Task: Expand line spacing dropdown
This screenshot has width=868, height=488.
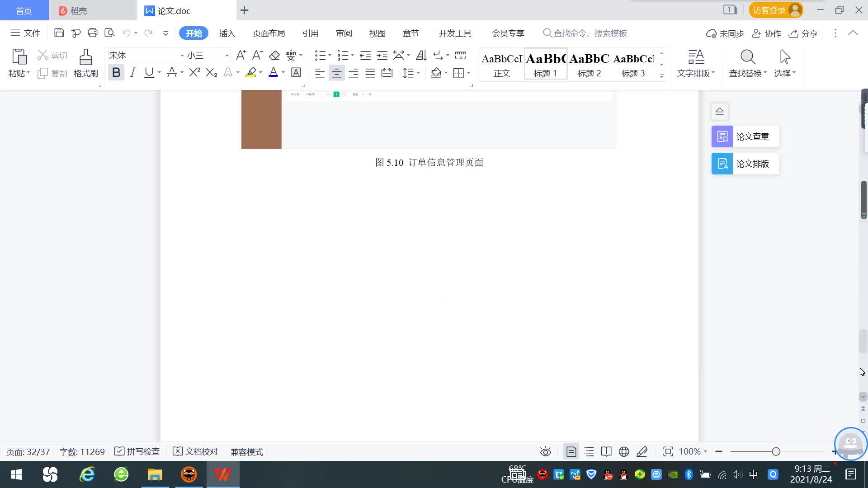Action: (x=419, y=73)
